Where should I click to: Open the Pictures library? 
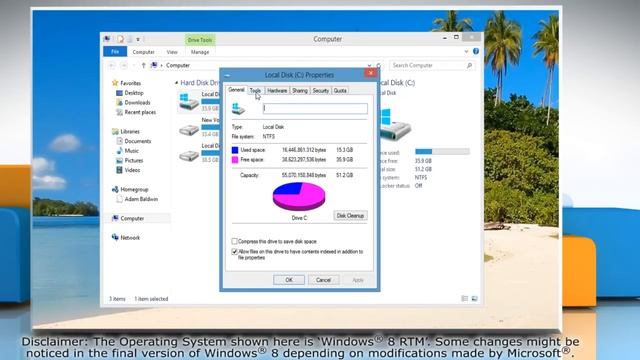tap(133, 161)
